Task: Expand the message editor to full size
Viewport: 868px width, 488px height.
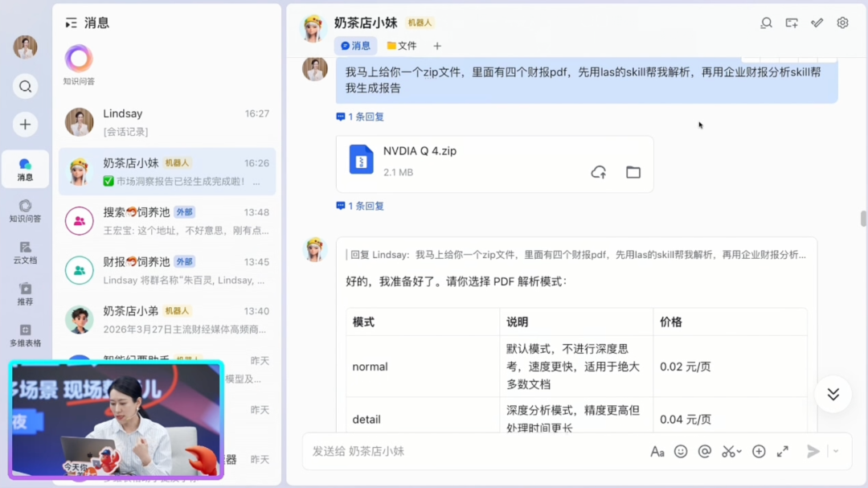Action: (x=782, y=452)
